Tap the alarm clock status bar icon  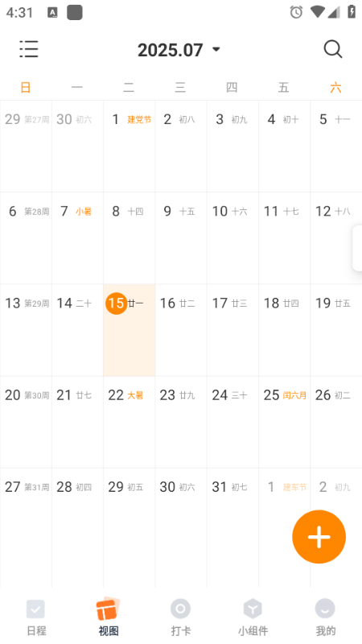pyautogui.click(x=296, y=12)
